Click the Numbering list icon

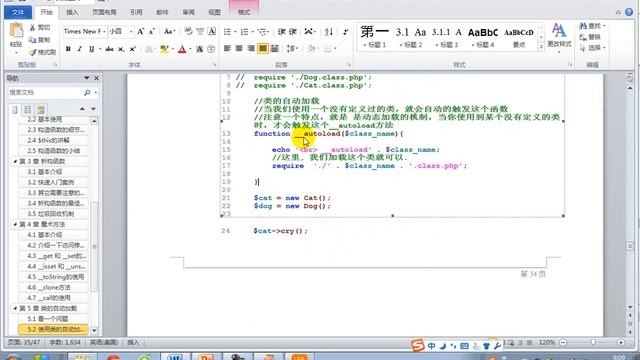(244, 32)
